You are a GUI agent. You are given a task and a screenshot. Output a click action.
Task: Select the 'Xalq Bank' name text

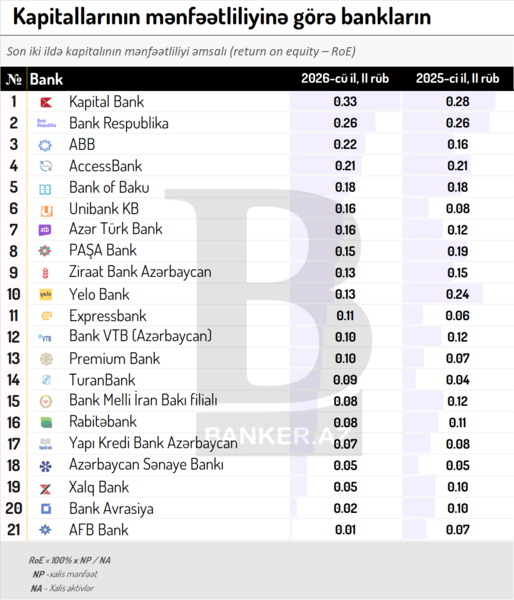click(99, 488)
